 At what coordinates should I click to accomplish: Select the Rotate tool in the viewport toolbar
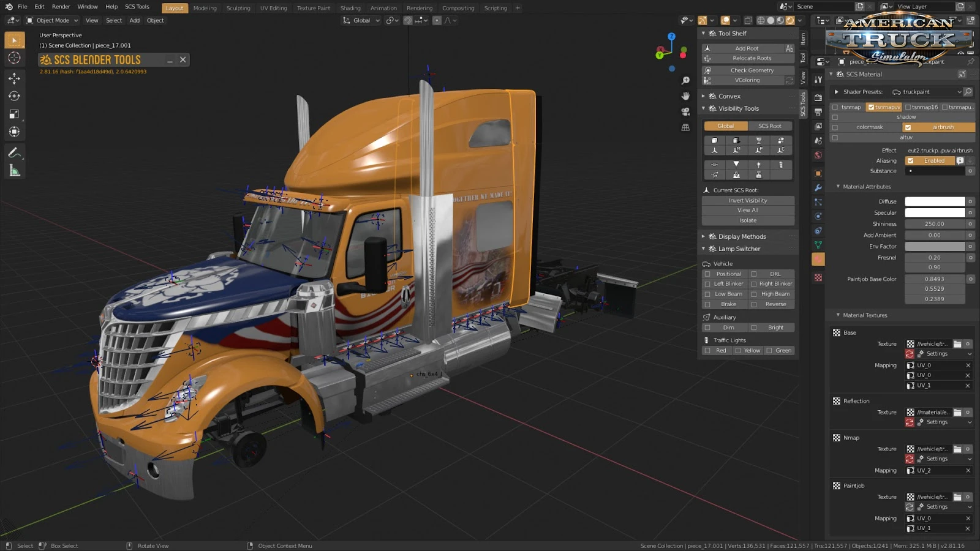[13, 96]
